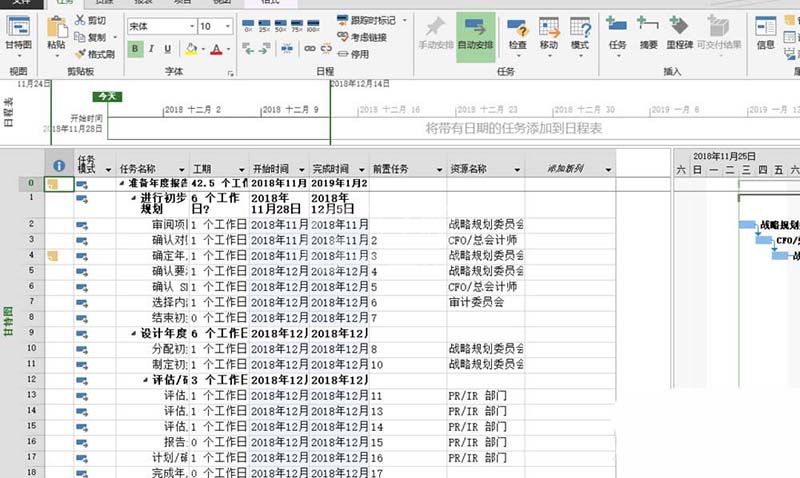
Task: Mark task 0% complete
Action: (x=248, y=26)
